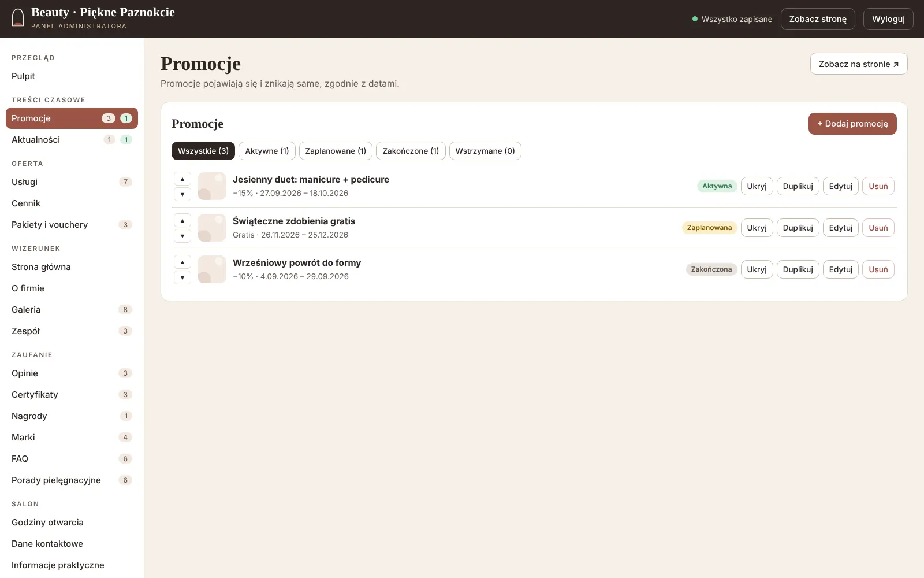Move Wrześniowy powrót do formy up
Viewport: 924px width, 578px height.
click(x=182, y=262)
